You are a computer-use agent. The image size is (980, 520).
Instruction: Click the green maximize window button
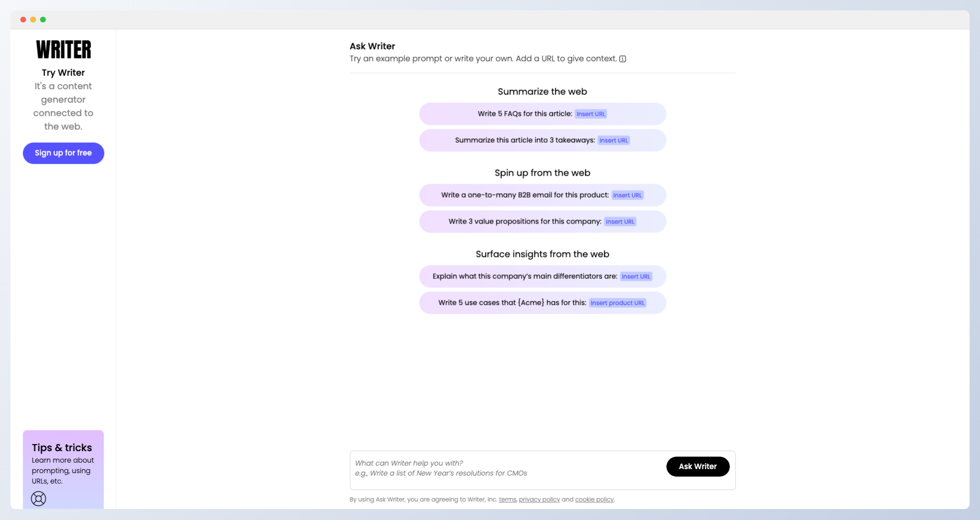click(x=43, y=19)
